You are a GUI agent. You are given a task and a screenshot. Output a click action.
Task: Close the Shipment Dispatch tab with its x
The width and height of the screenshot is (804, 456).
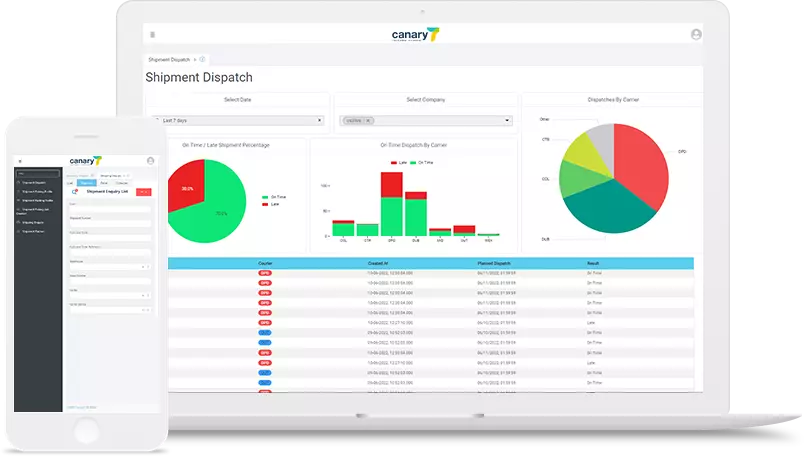[195, 60]
